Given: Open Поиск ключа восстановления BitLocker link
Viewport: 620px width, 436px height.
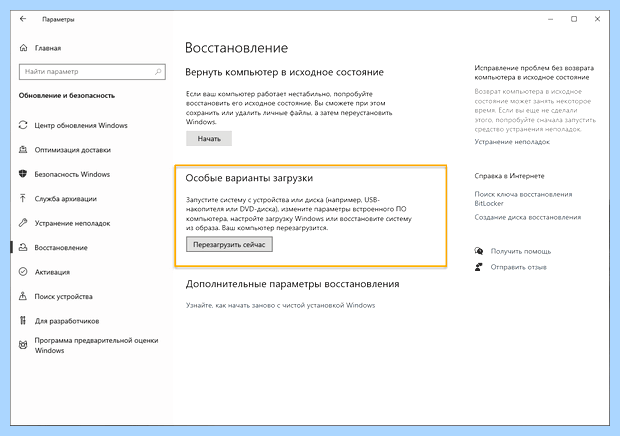Looking at the screenshot, I should 523,198.
